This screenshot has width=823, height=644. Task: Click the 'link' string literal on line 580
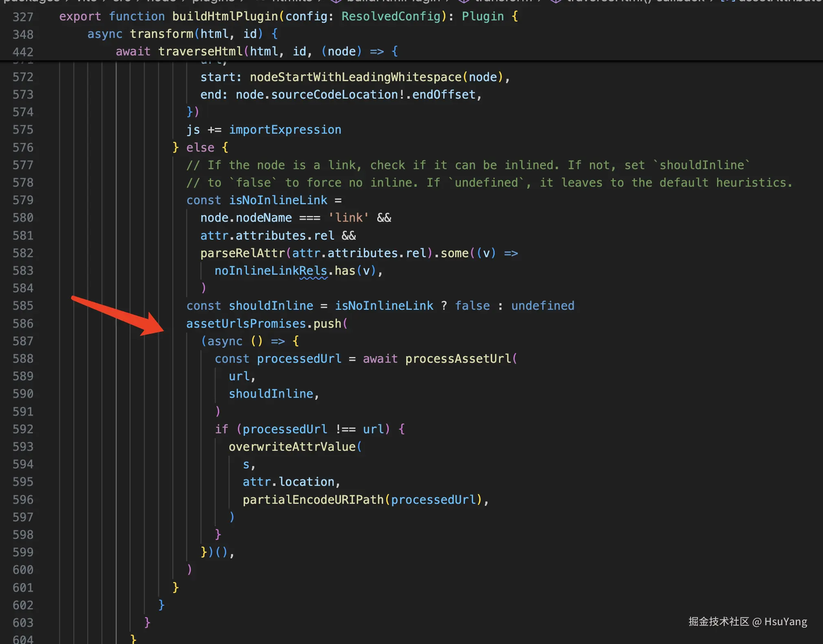[348, 218]
